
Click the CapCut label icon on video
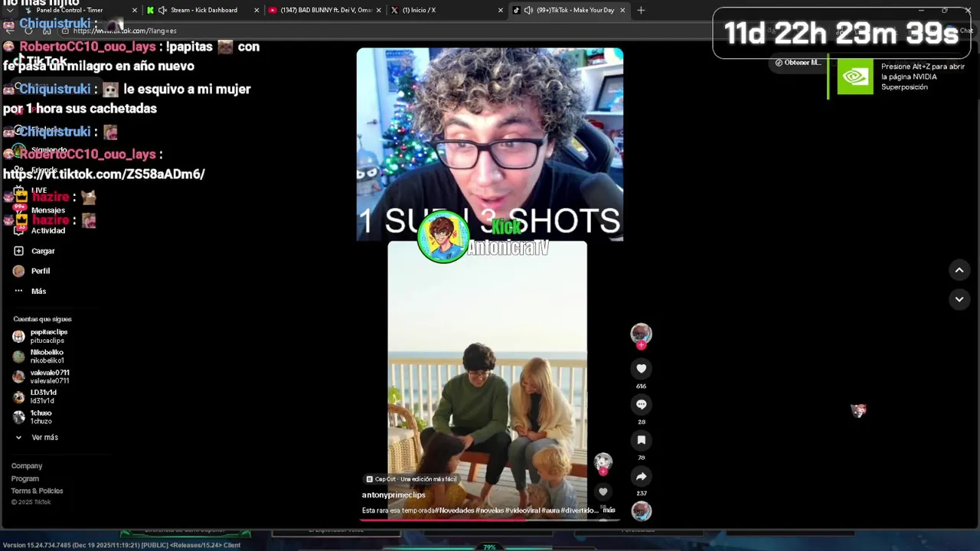[370, 479]
